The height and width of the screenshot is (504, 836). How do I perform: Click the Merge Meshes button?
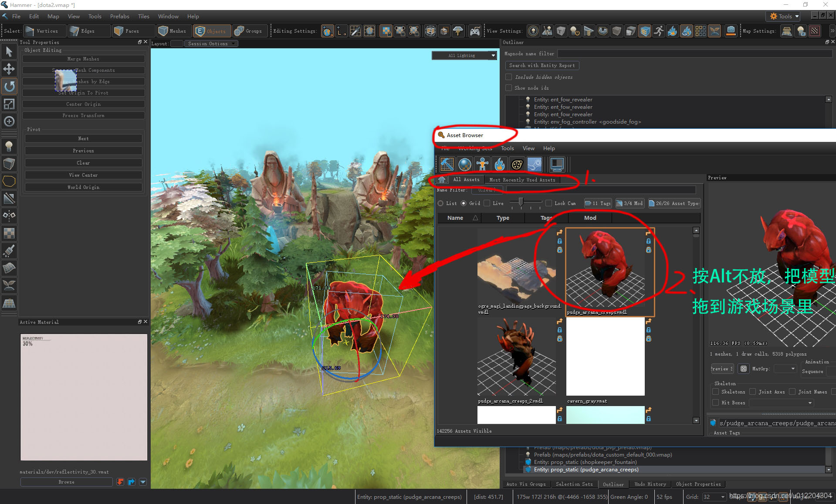coord(83,59)
